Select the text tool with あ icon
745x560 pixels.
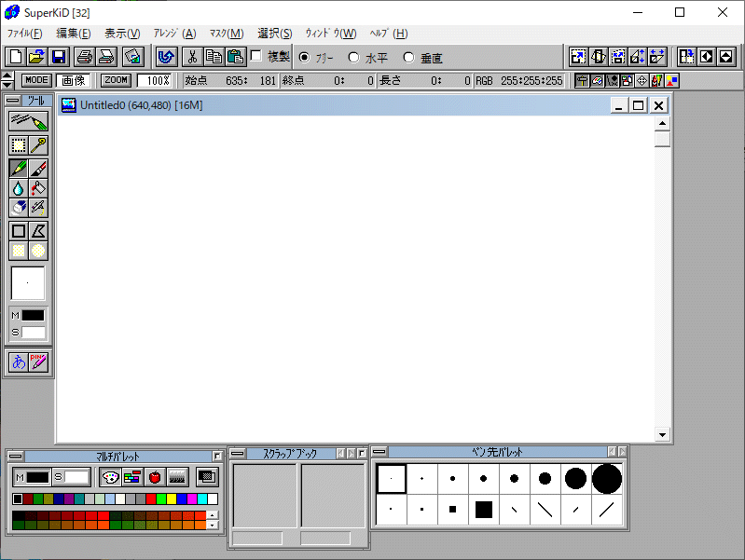point(18,362)
